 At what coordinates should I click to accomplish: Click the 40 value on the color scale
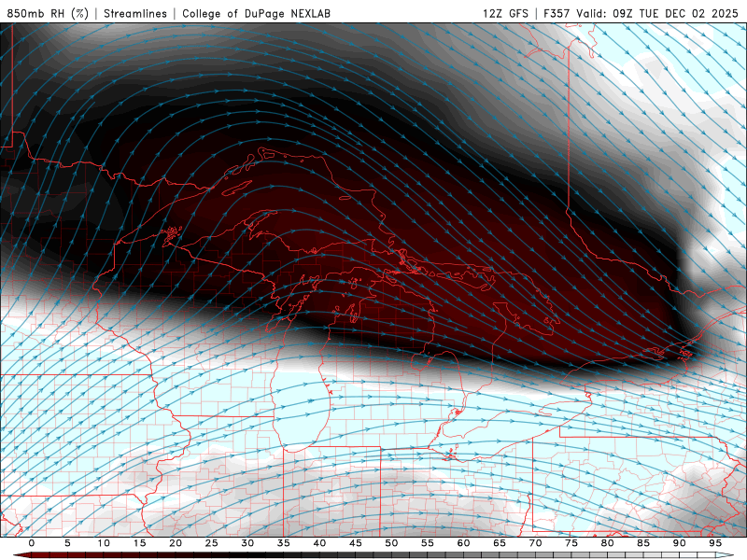point(319,543)
